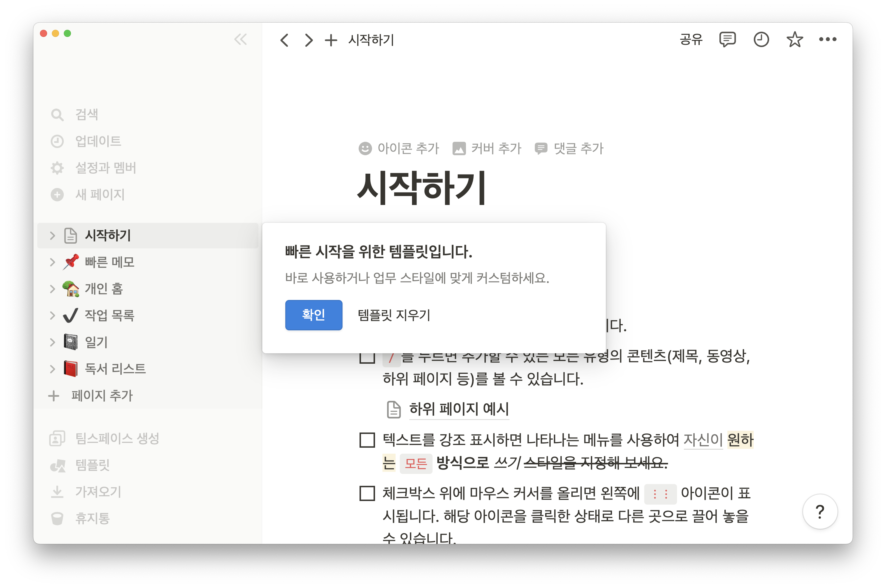Go back with left arrow
Viewport: 886px width, 588px height.
284,40
